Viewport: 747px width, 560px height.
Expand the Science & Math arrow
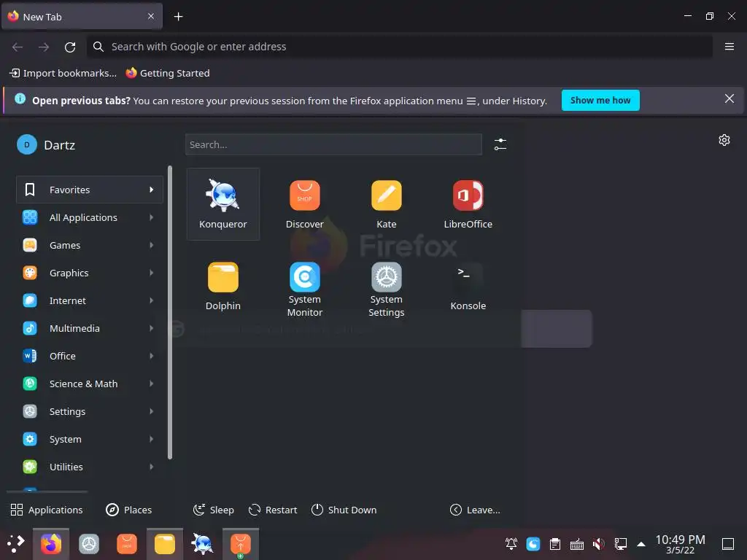point(152,384)
